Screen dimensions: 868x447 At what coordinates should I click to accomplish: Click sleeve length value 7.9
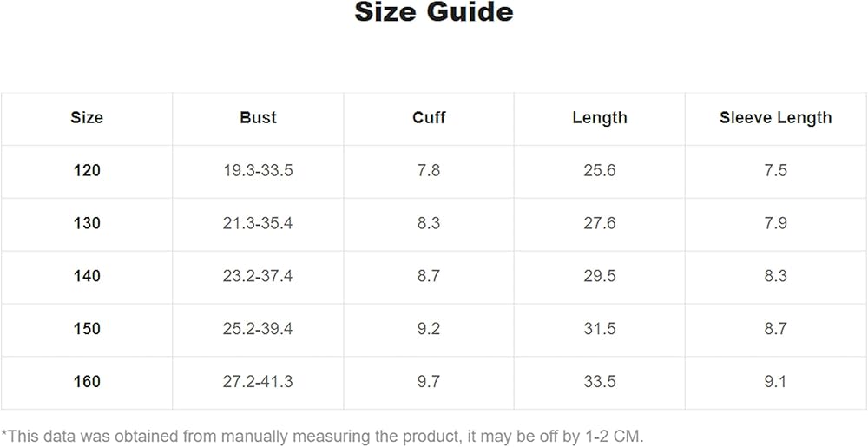pyautogui.click(x=775, y=224)
